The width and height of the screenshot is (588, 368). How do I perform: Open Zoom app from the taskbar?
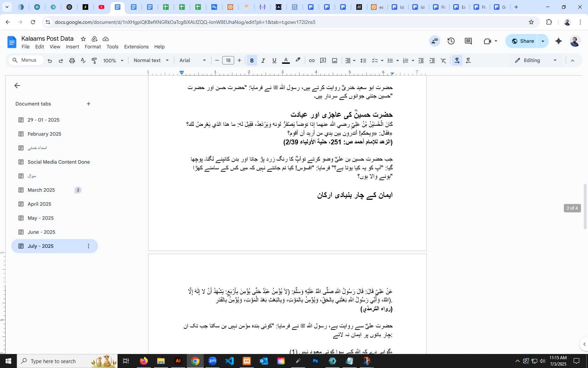click(x=212, y=361)
